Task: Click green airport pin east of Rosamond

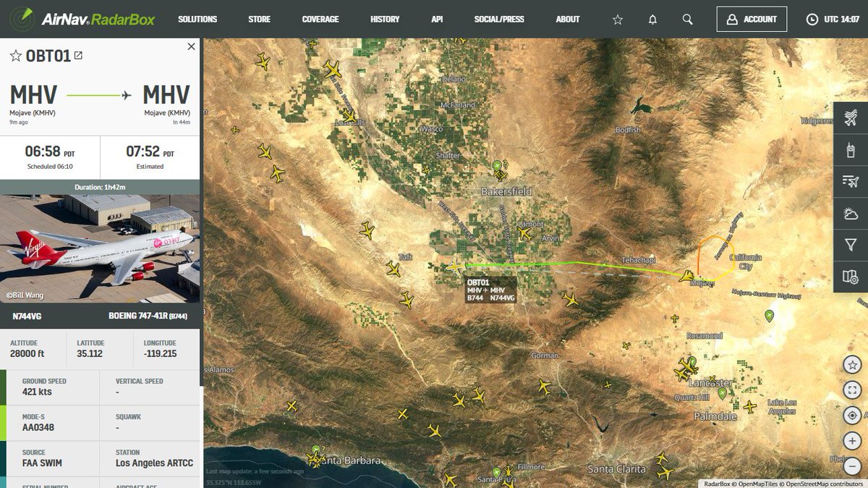Action: [x=769, y=316]
